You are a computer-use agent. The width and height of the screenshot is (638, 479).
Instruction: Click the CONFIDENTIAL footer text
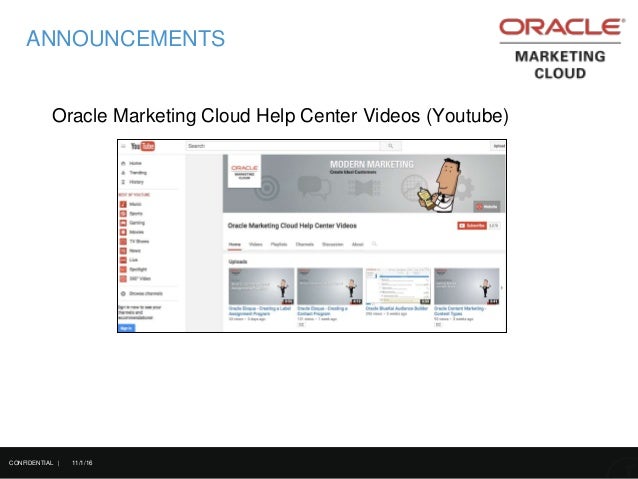click(31, 463)
